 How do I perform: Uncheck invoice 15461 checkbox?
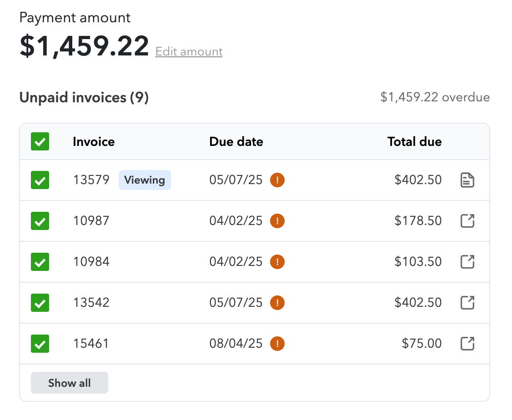(x=40, y=344)
